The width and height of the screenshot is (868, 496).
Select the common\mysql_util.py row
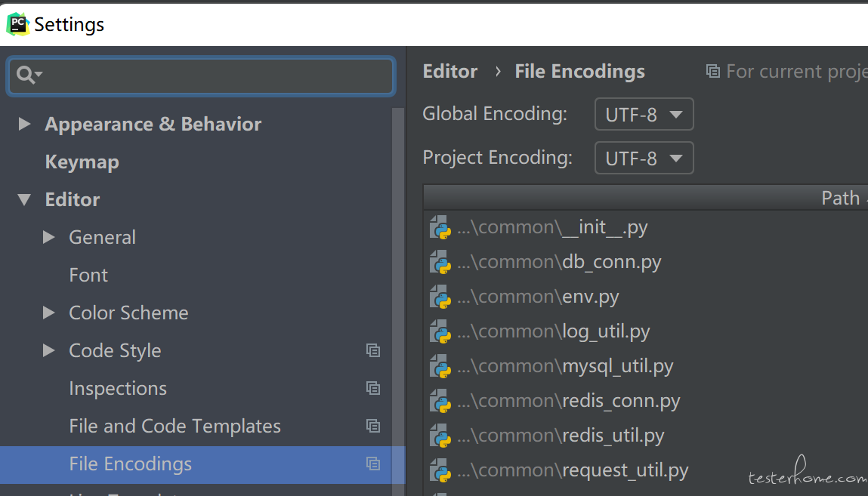point(645,367)
